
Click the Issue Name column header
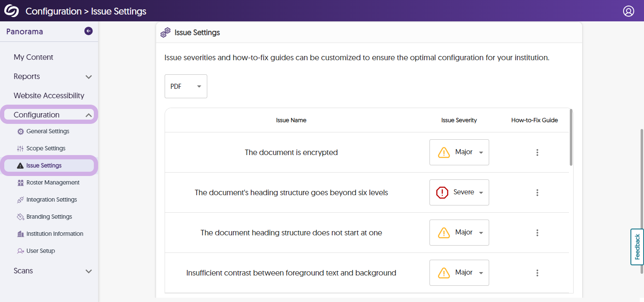(291, 120)
